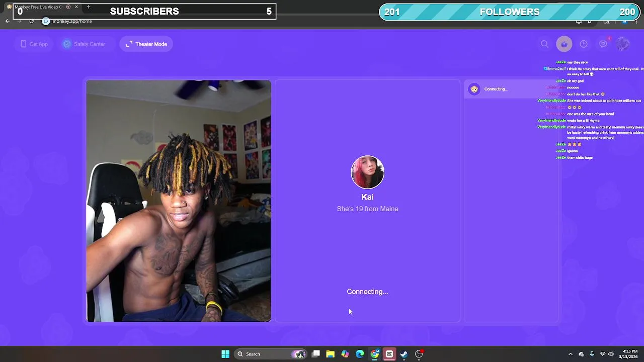Open File Explorer from the taskbar
Screen dimensions: 644x362
point(331,354)
